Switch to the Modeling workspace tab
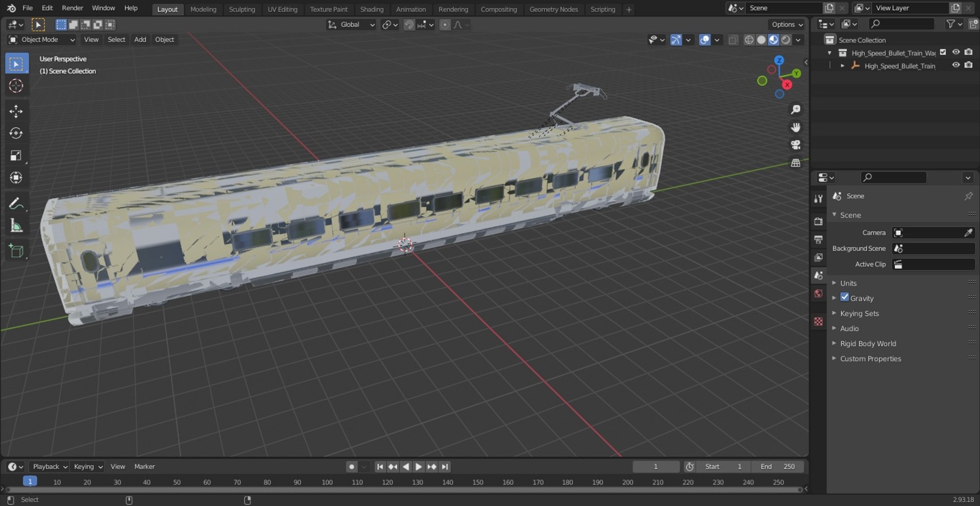Image resolution: width=980 pixels, height=506 pixels. coord(203,9)
